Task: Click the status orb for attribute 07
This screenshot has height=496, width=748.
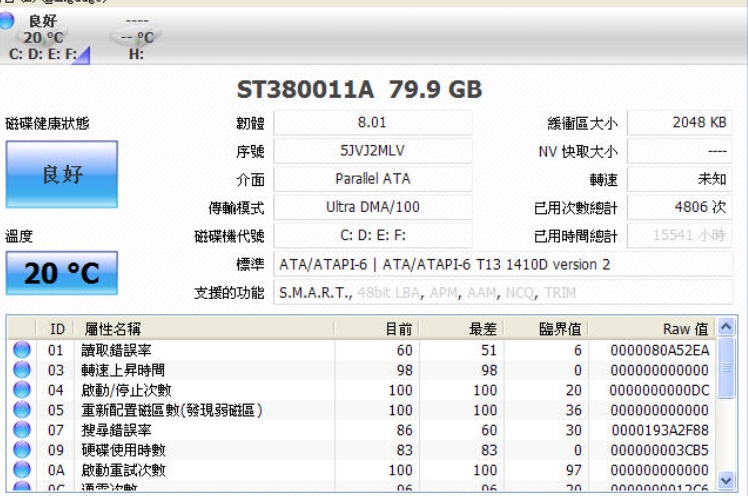Action: coord(21,430)
